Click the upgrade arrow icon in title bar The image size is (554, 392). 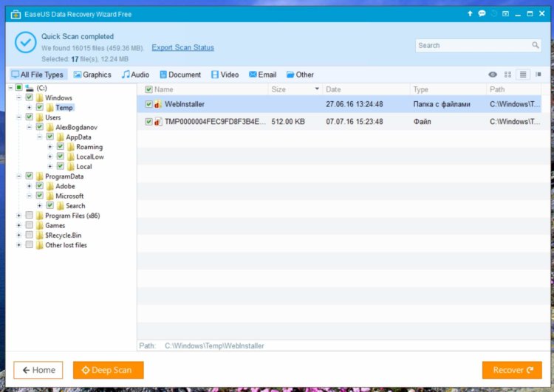click(x=470, y=14)
